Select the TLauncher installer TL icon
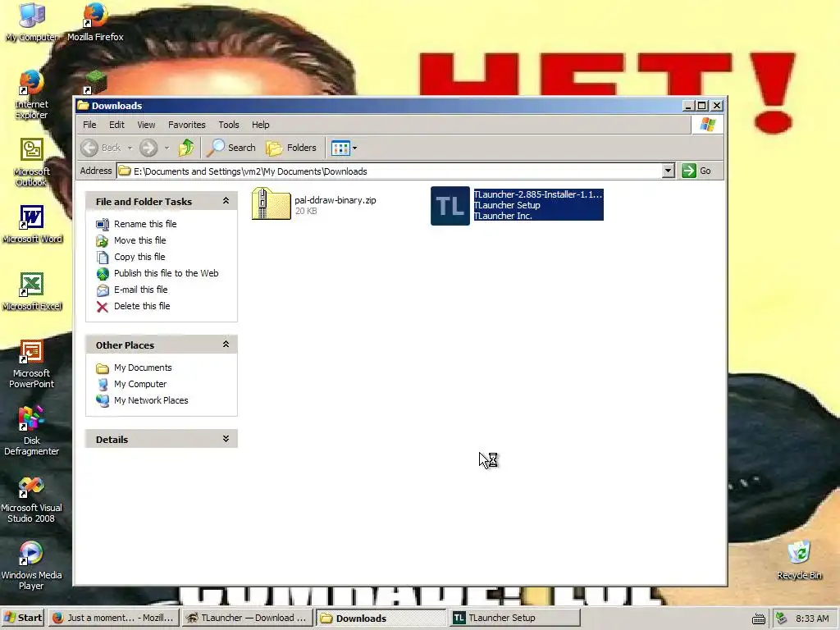 450,206
